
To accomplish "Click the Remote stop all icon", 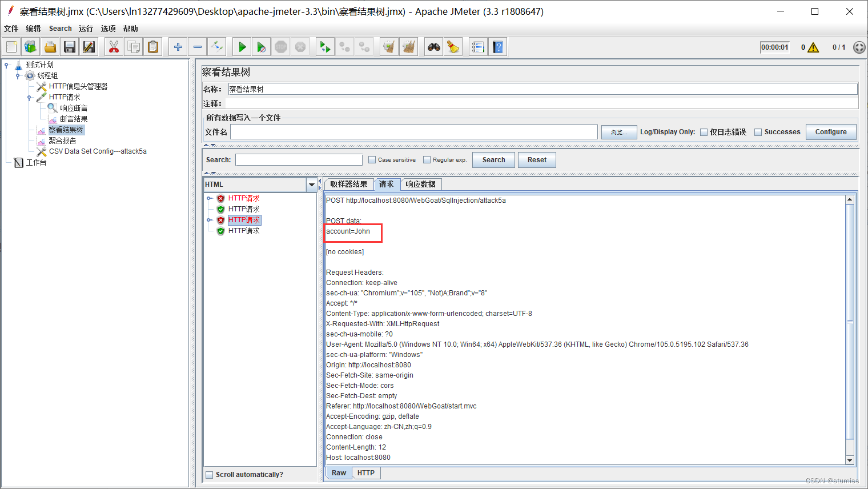I will [x=345, y=47].
